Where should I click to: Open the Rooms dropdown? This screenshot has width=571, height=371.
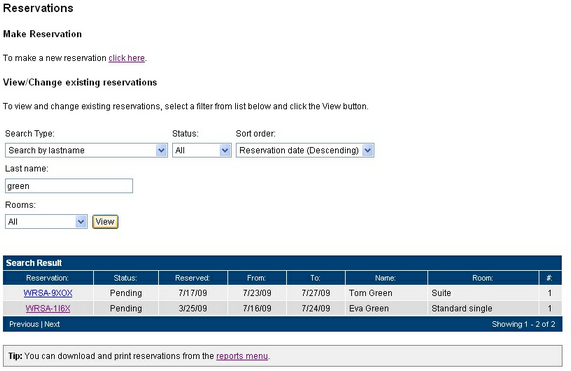click(x=46, y=222)
